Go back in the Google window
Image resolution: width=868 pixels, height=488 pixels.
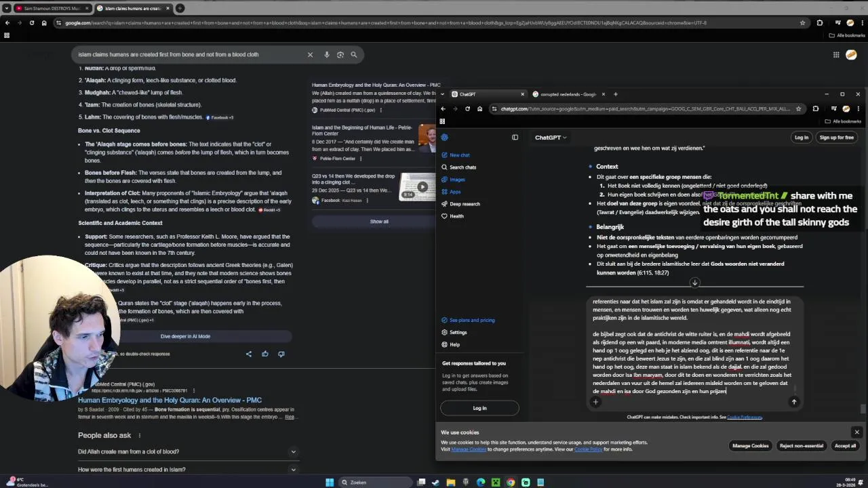coord(7,22)
